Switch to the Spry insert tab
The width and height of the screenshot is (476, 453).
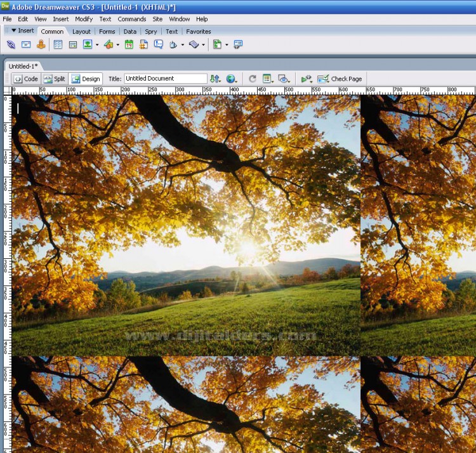(x=150, y=31)
